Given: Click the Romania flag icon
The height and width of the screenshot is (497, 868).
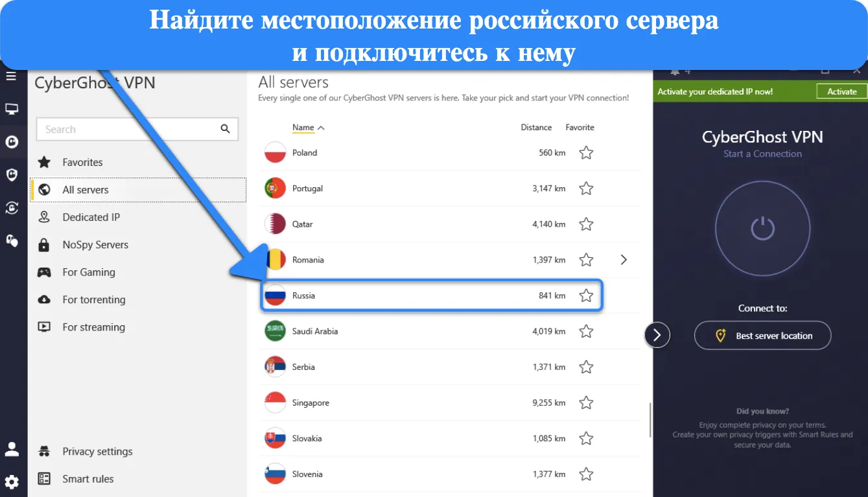Looking at the screenshot, I should [x=276, y=260].
